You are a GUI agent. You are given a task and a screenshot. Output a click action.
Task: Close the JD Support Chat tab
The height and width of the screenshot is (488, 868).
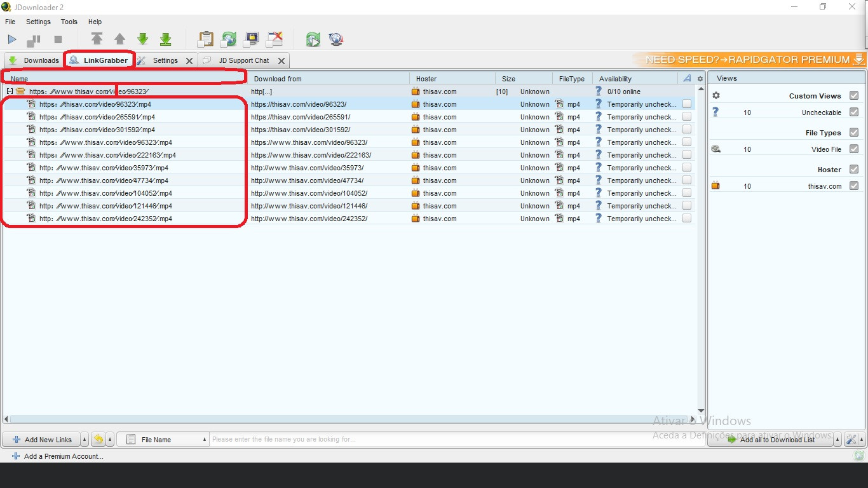(281, 61)
